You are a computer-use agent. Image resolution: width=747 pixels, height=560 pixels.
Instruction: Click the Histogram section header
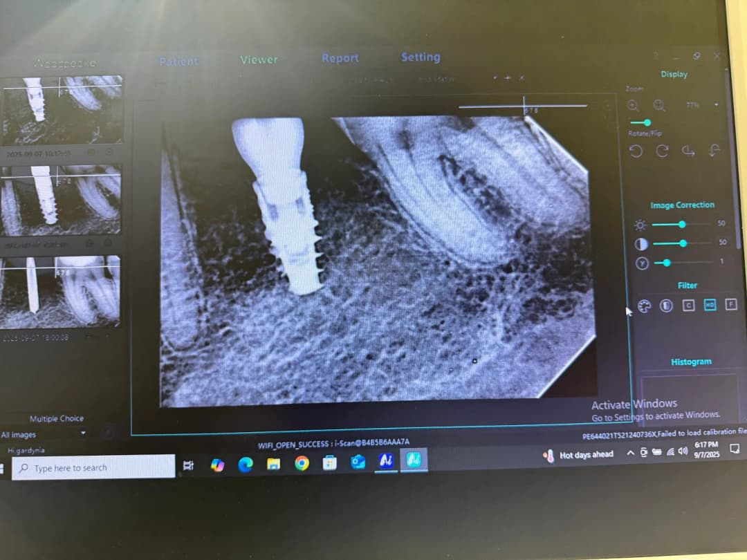[691, 362]
